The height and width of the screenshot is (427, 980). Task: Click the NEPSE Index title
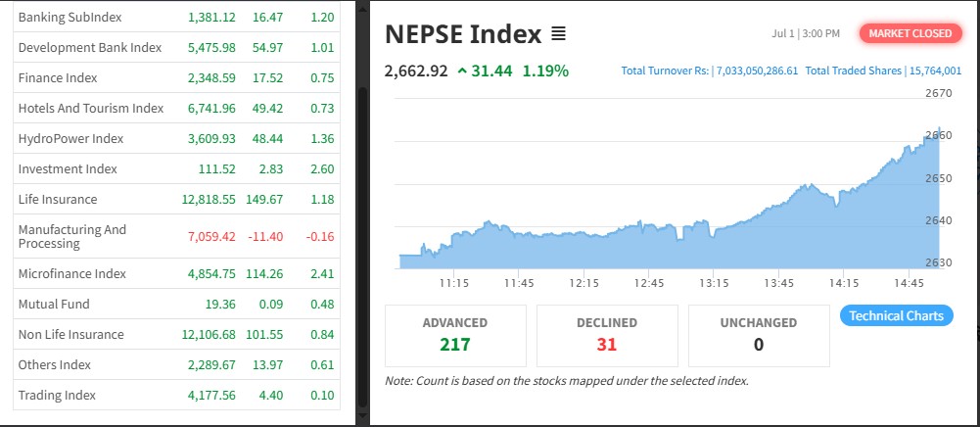(463, 34)
